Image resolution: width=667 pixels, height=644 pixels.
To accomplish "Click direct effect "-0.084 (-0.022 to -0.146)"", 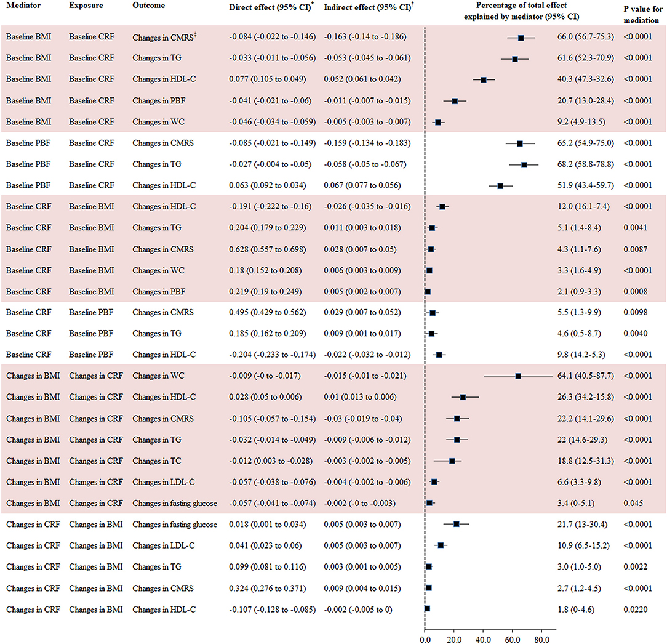I will pyautogui.click(x=272, y=36).
